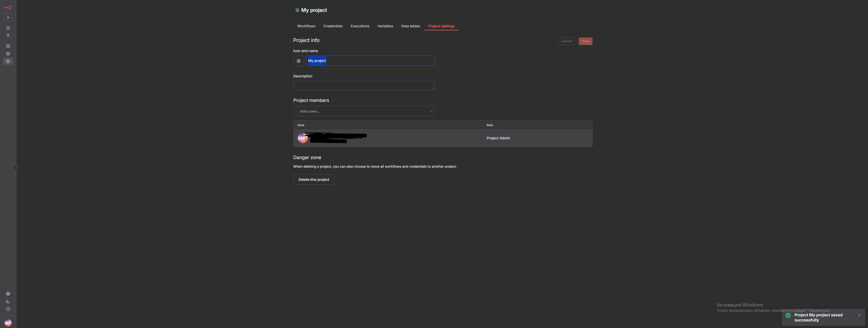Image resolution: width=868 pixels, height=328 pixels.
Task: Expand the collapsed sidebar with the arrow
Action: tap(16, 167)
